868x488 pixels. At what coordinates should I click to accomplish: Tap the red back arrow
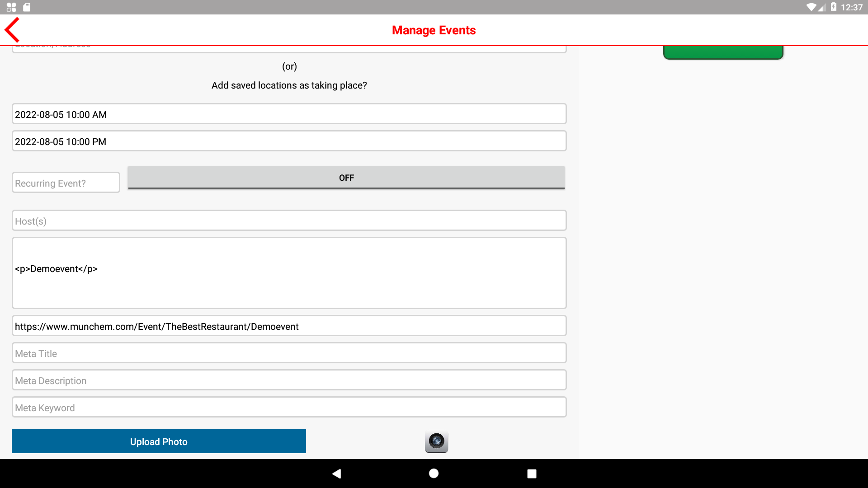[12, 30]
